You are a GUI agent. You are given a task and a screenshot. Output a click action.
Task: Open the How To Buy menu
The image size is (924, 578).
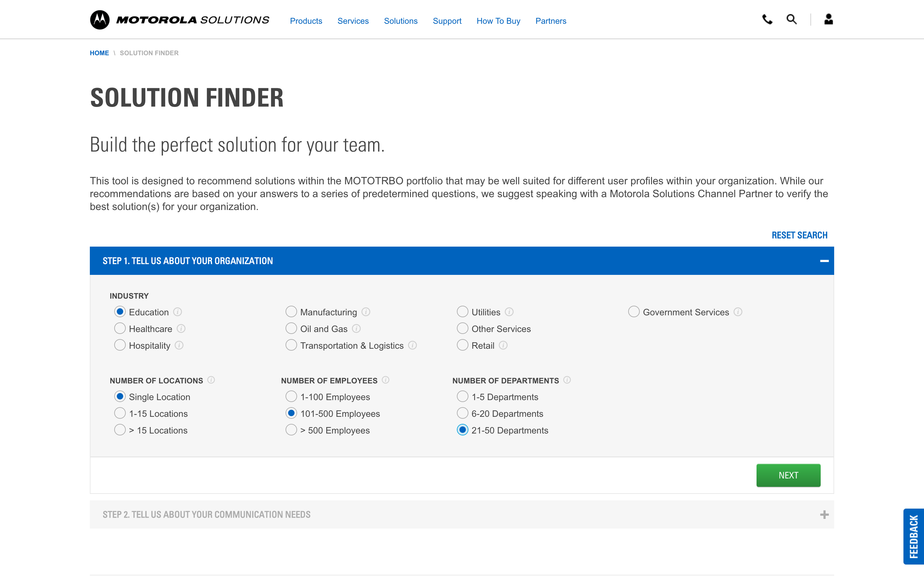498,21
